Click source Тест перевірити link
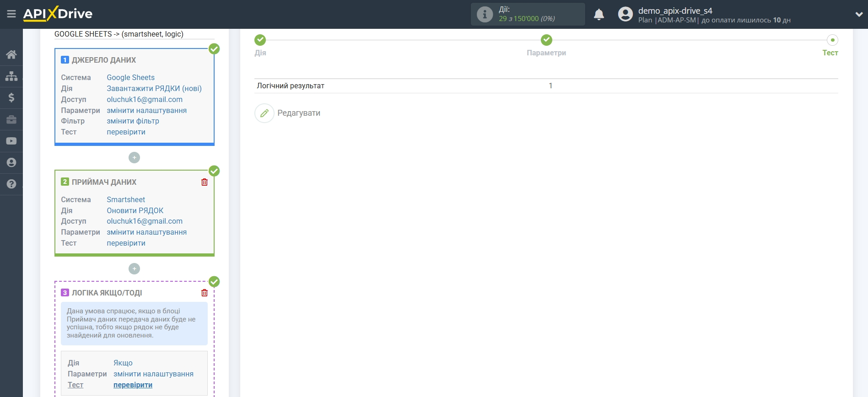Viewport: 868px width, 397px height. 126,132
